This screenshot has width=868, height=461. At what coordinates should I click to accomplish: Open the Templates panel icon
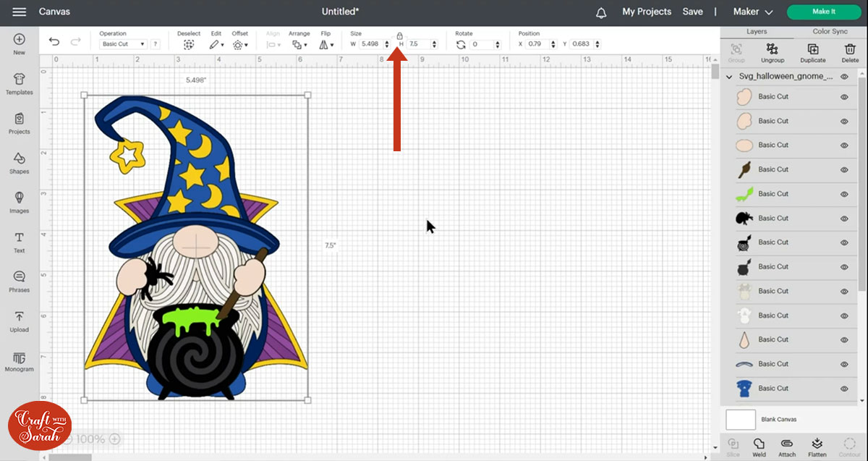click(19, 83)
